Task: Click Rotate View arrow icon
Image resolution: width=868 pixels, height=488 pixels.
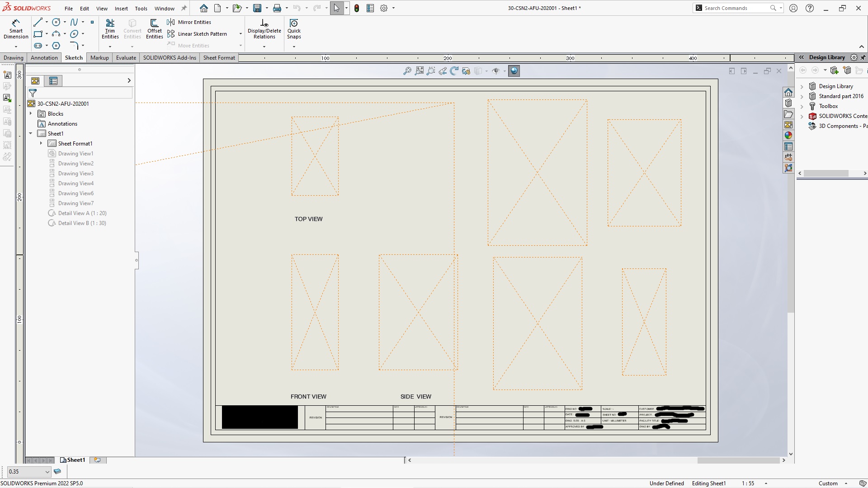Action: 454,71
